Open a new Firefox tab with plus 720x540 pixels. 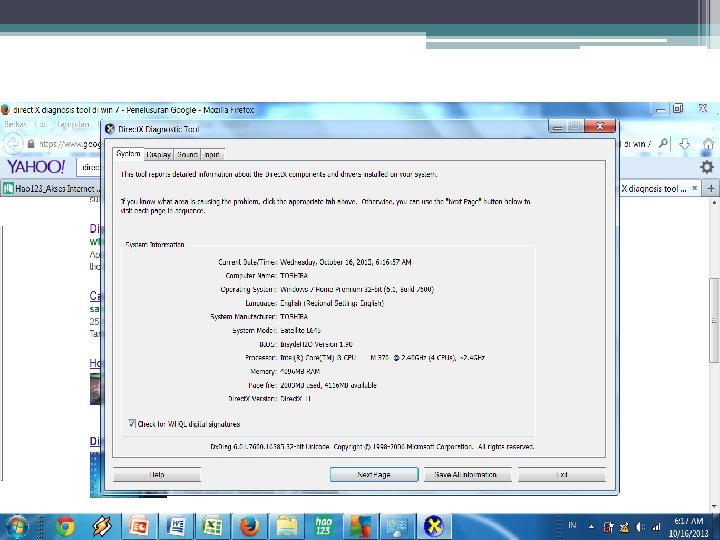[711, 188]
